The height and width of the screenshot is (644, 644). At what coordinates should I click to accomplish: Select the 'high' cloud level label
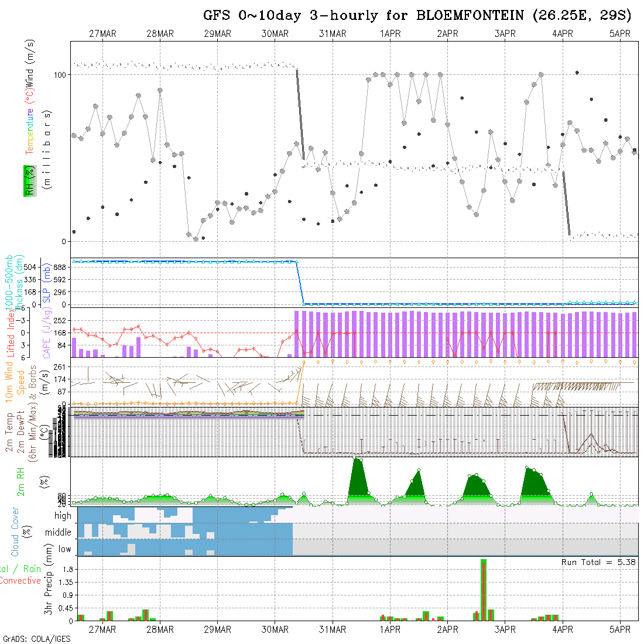pos(63,515)
